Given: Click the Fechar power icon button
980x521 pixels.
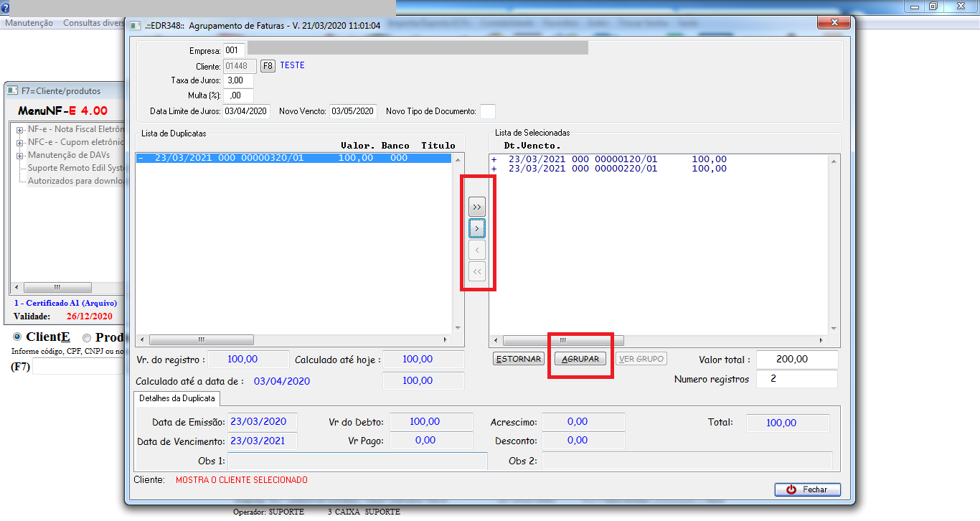Looking at the screenshot, I should [807, 489].
